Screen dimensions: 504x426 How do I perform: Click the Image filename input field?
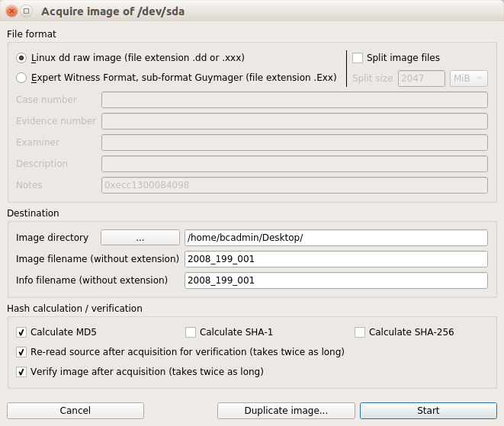click(335, 259)
